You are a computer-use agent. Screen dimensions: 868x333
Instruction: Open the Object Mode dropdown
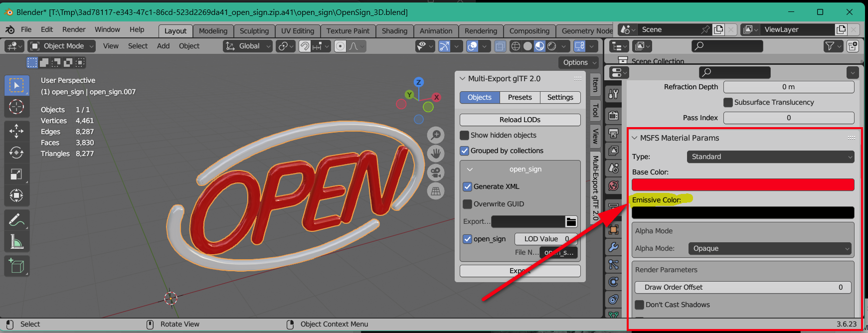[x=61, y=46]
